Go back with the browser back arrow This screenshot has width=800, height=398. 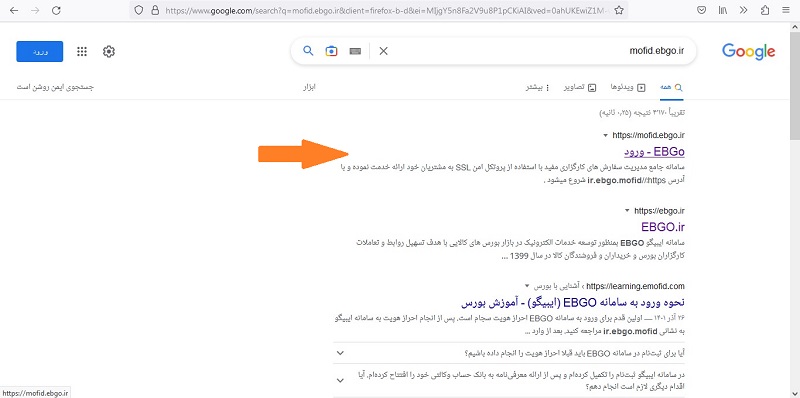[14, 10]
